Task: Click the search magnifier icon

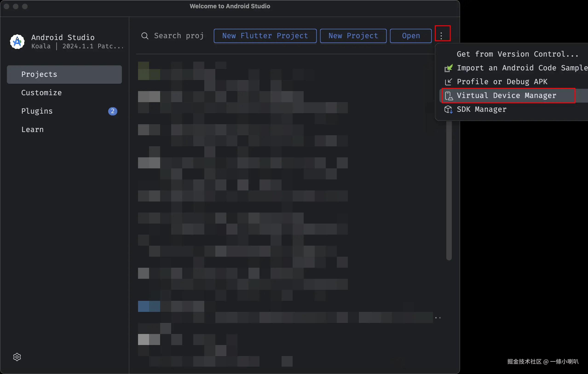Action: (x=145, y=36)
